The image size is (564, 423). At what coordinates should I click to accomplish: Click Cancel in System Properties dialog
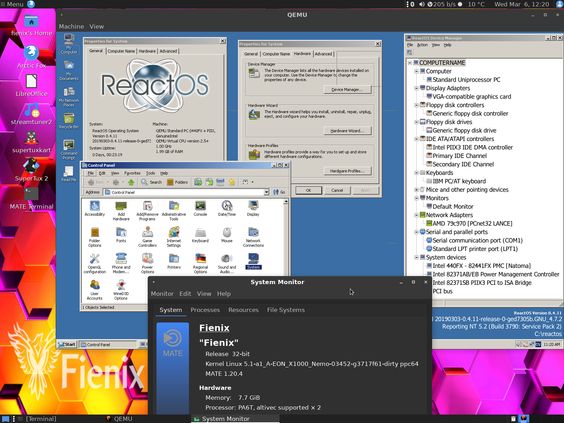coord(337,190)
